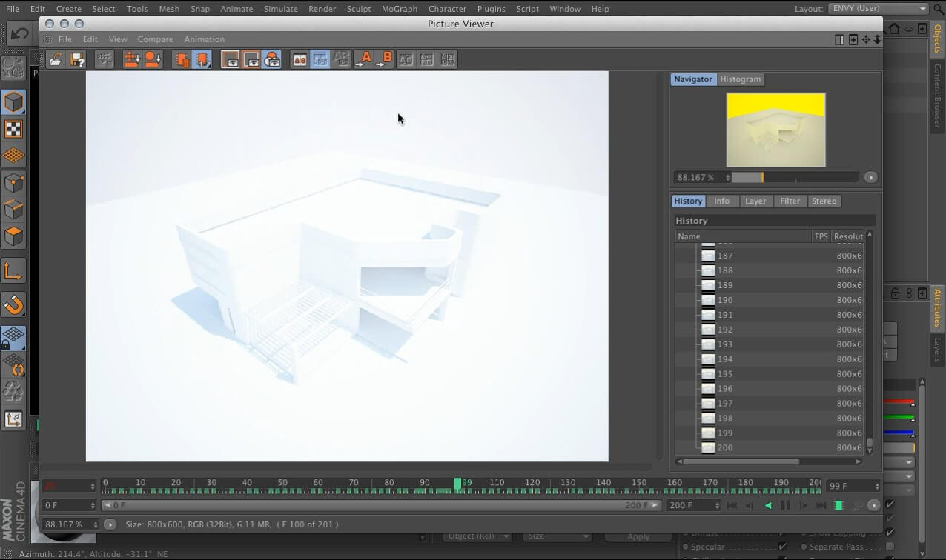This screenshot has height=560, width=946.
Task: Click the navigator render preview thumbnail
Action: pos(775,130)
